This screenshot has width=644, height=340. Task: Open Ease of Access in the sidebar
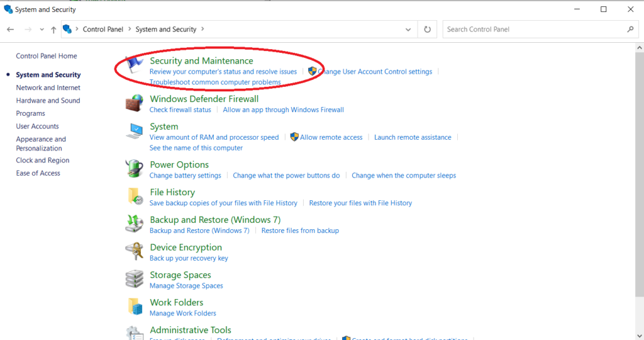coord(38,173)
